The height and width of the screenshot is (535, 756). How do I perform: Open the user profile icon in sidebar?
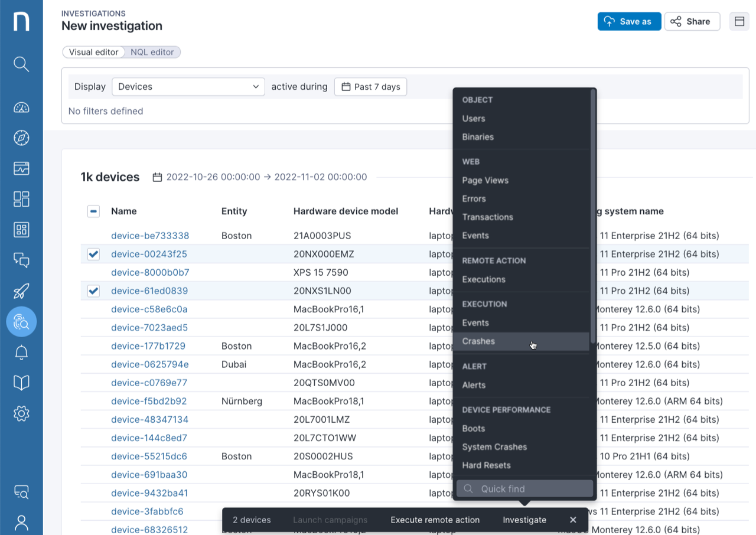click(21, 523)
